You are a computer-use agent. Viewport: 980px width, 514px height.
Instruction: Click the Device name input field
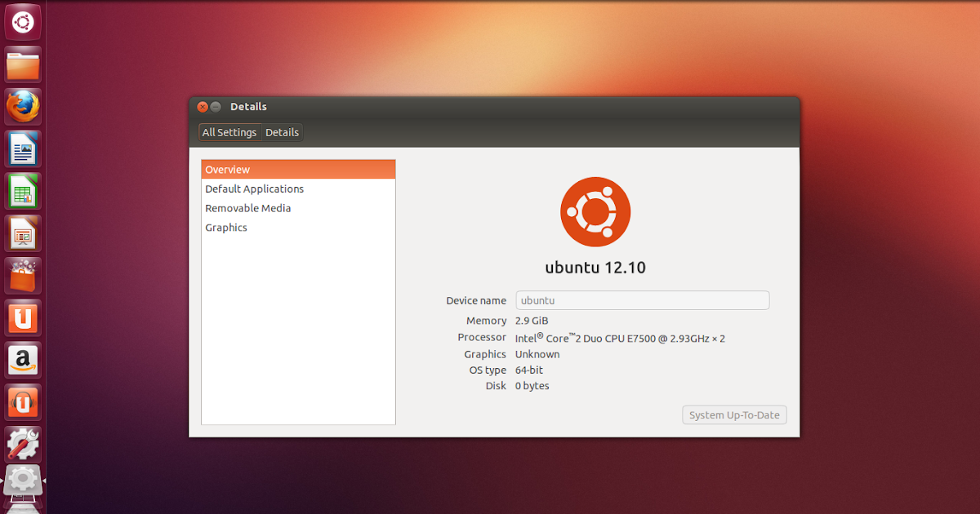pos(643,300)
